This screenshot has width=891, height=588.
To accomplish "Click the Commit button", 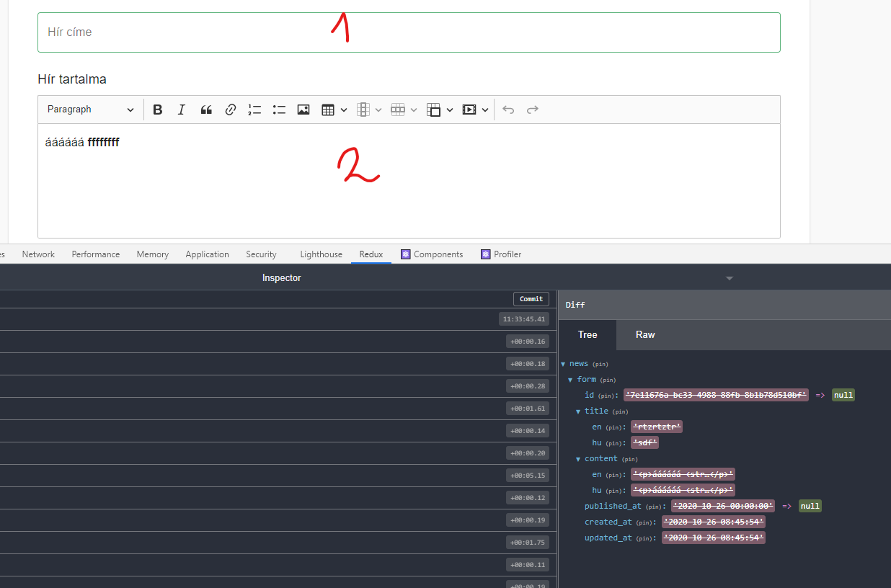I will pos(531,299).
